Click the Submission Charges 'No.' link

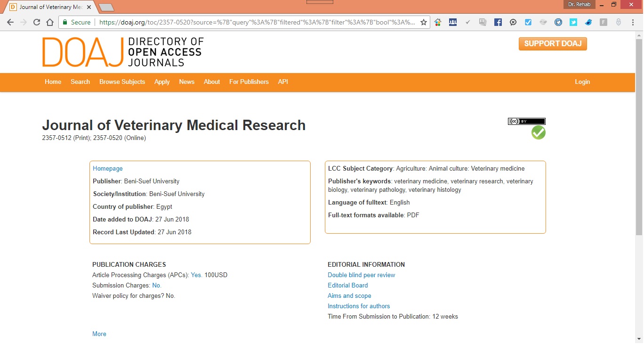[x=157, y=285]
